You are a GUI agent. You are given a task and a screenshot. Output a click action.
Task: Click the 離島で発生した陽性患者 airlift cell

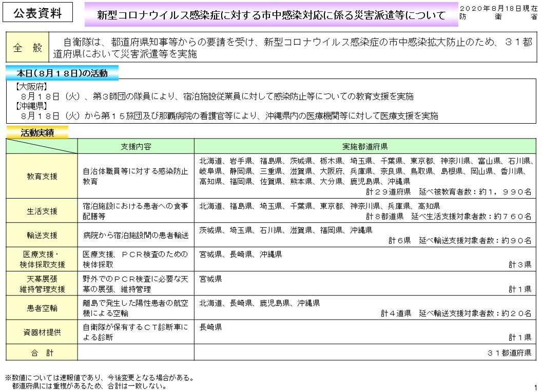tap(135, 308)
